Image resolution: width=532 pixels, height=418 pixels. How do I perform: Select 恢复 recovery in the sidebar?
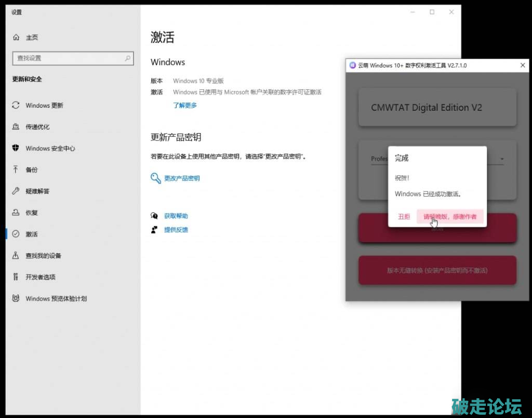click(x=32, y=213)
